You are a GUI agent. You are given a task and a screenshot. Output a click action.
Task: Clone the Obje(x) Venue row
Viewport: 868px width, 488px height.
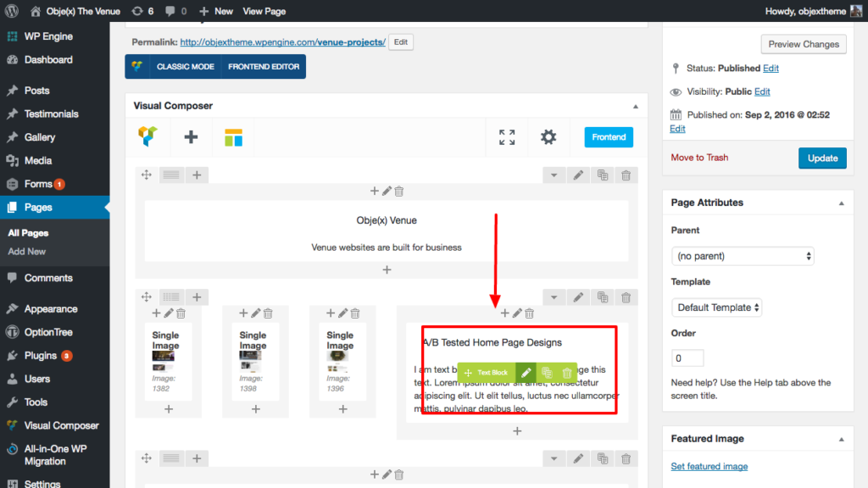pos(603,175)
